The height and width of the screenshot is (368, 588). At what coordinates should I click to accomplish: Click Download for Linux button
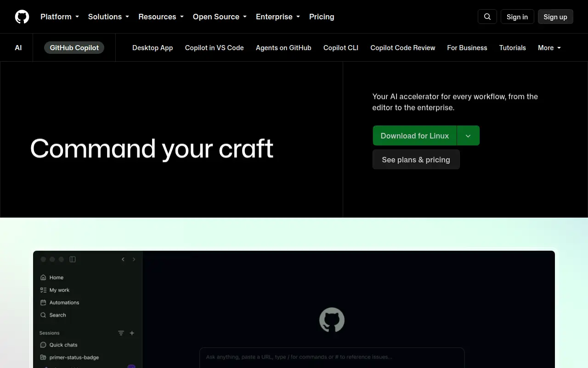[415, 136]
